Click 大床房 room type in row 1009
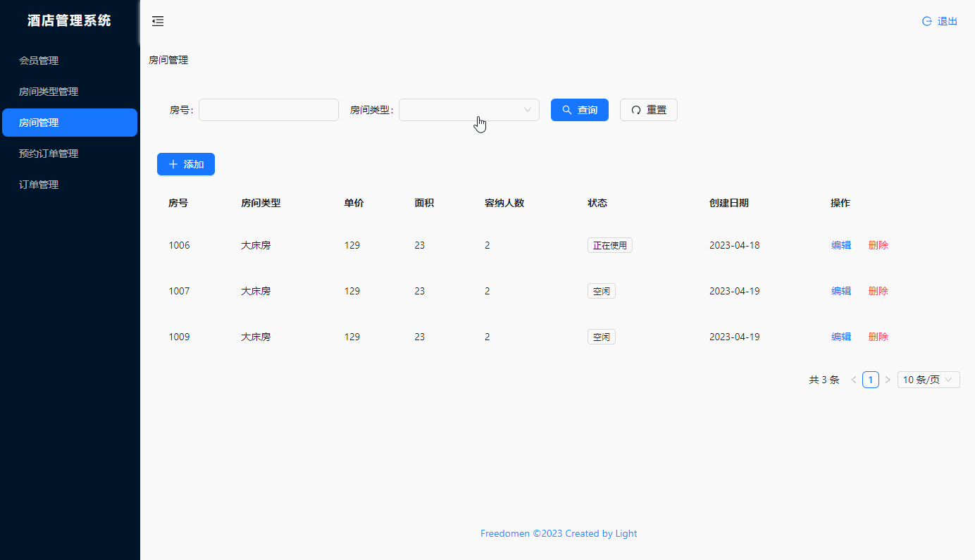This screenshot has width=975, height=560. [256, 337]
